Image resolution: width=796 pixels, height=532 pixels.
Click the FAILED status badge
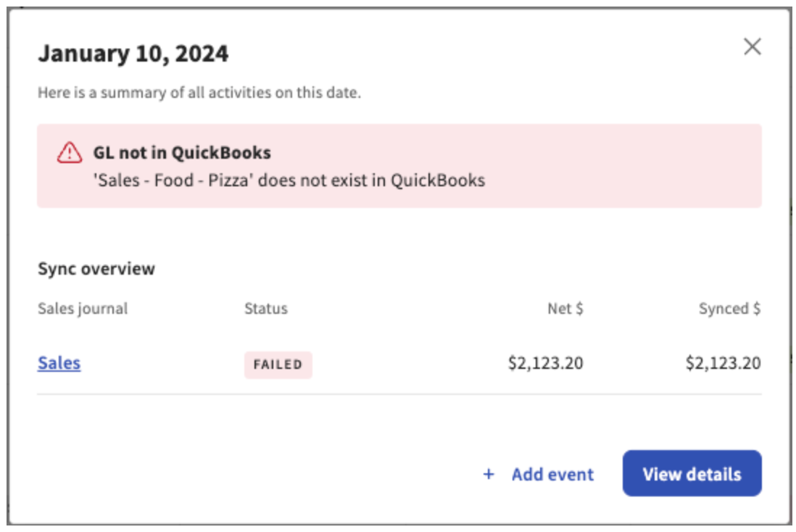tap(278, 365)
